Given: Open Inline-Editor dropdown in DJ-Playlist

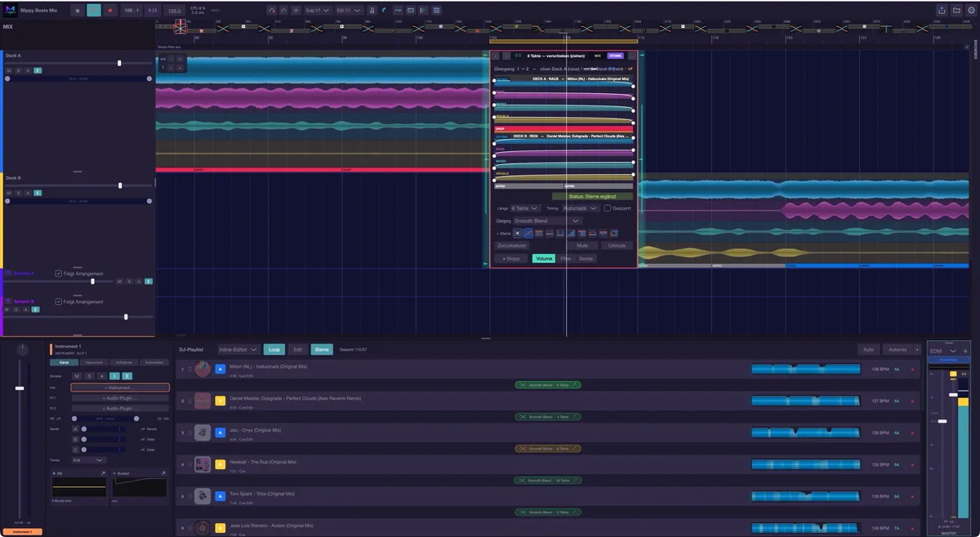Looking at the screenshot, I should 238,349.
